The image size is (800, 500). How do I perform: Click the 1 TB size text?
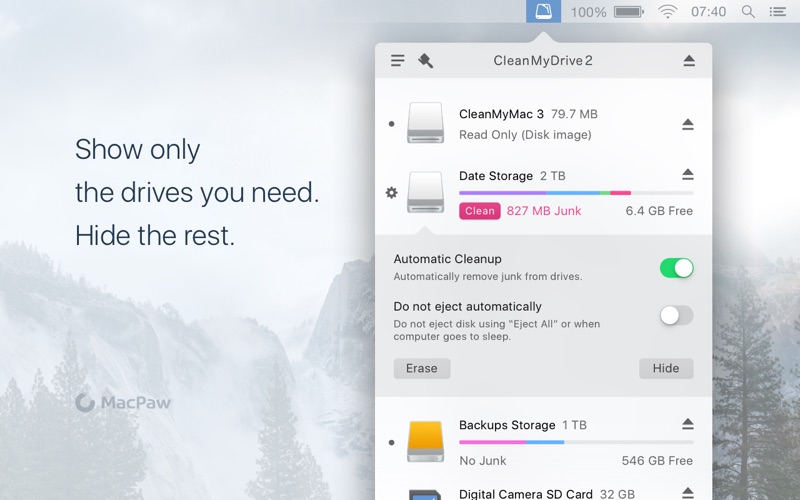(x=574, y=425)
